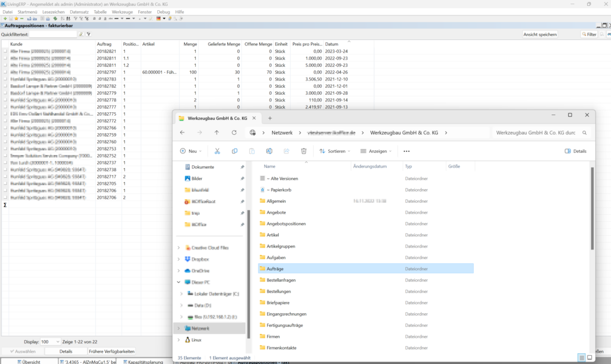Click the Explorer back arrow

pyautogui.click(x=182, y=132)
